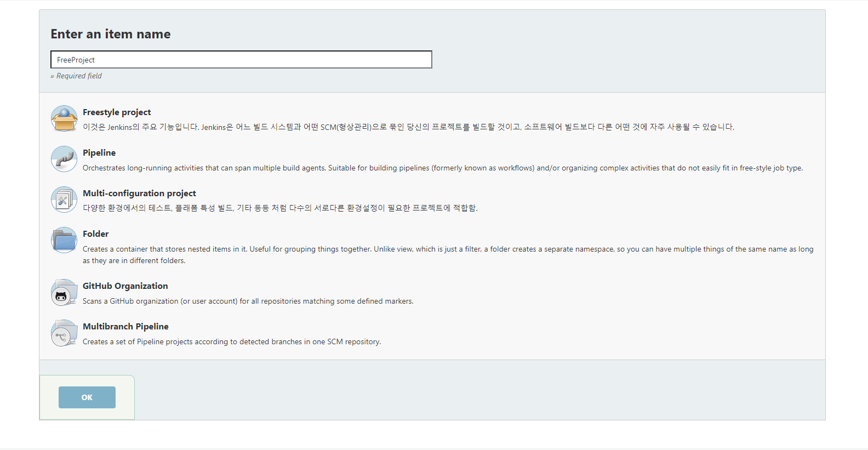Click the Scans a GitHub organization description
Viewport: 868px width, 450px height.
(248, 301)
